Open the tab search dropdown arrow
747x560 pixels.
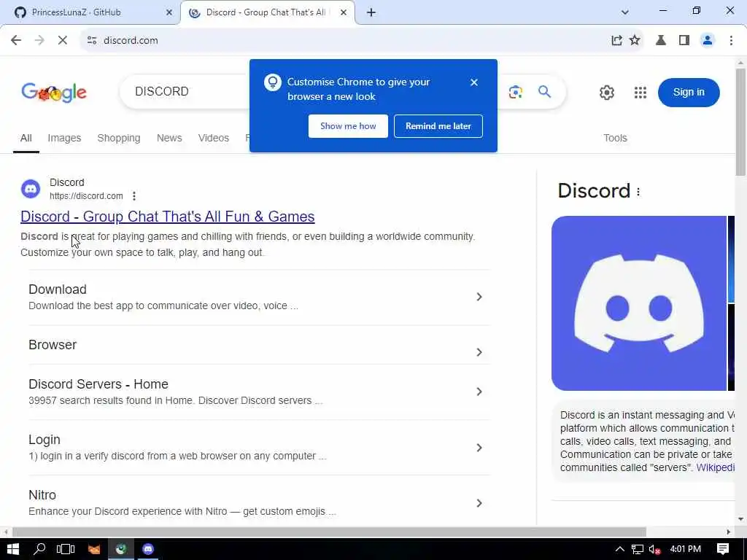[x=625, y=12]
